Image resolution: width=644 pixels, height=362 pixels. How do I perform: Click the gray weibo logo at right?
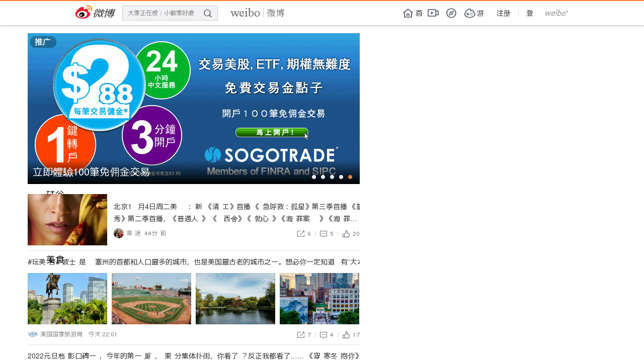(556, 13)
